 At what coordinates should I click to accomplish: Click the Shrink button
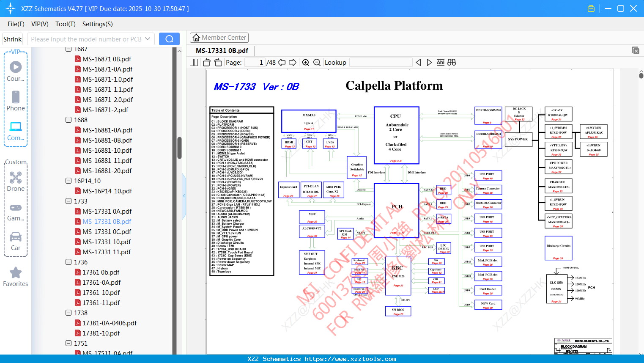point(13,39)
